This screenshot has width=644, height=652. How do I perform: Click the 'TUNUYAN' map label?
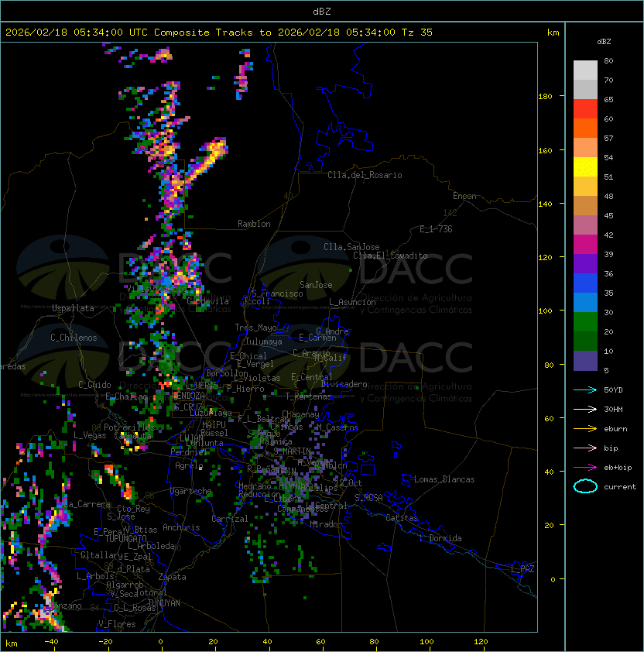pos(164,603)
